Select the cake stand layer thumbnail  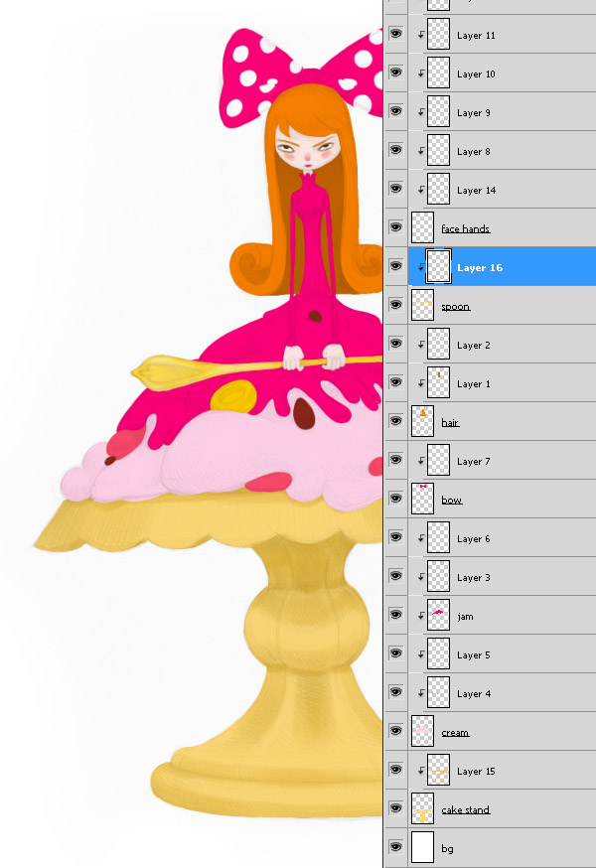[422, 808]
